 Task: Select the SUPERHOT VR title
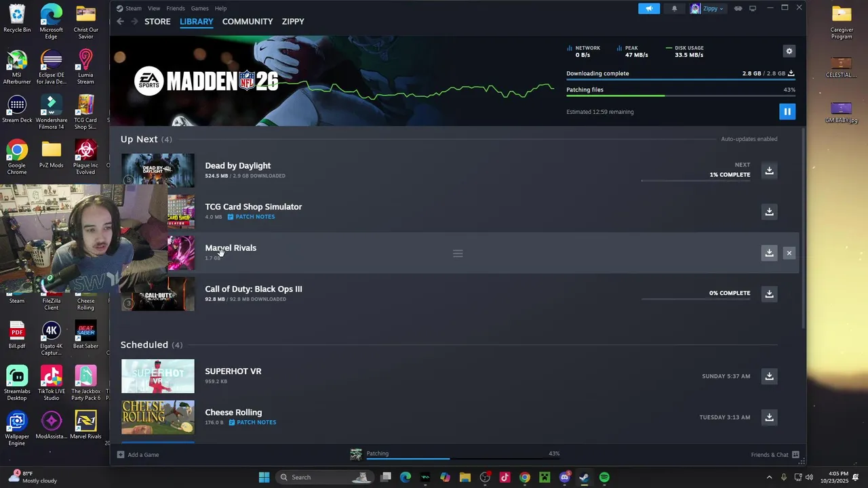coord(233,371)
